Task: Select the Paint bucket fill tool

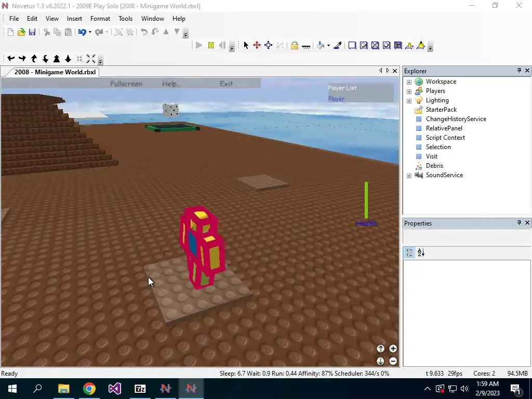Action: 320,45
